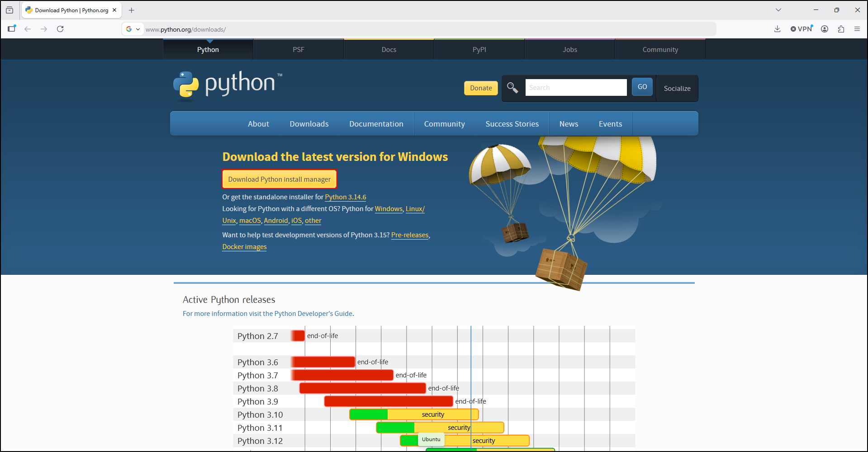The height and width of the screenshot is (452, 868).
Task: Click the Python 2.7 red end-of-life bar
Action: click(x=298, y=336)
